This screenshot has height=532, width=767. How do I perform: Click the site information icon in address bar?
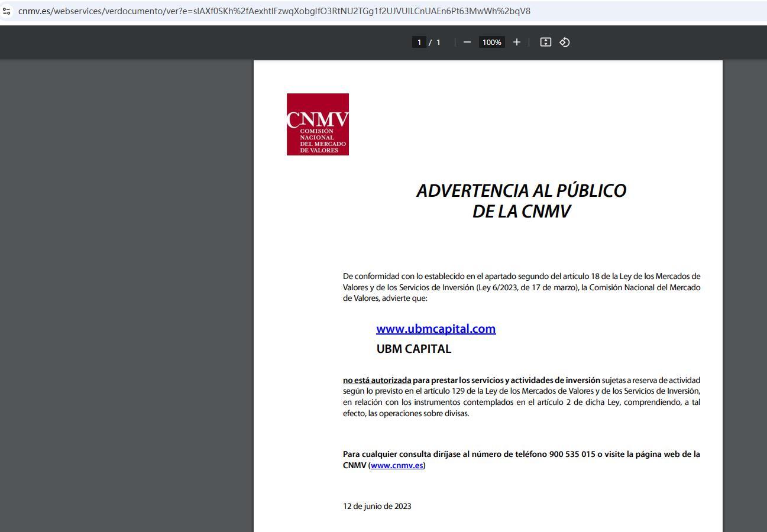(x=7, y=11)
